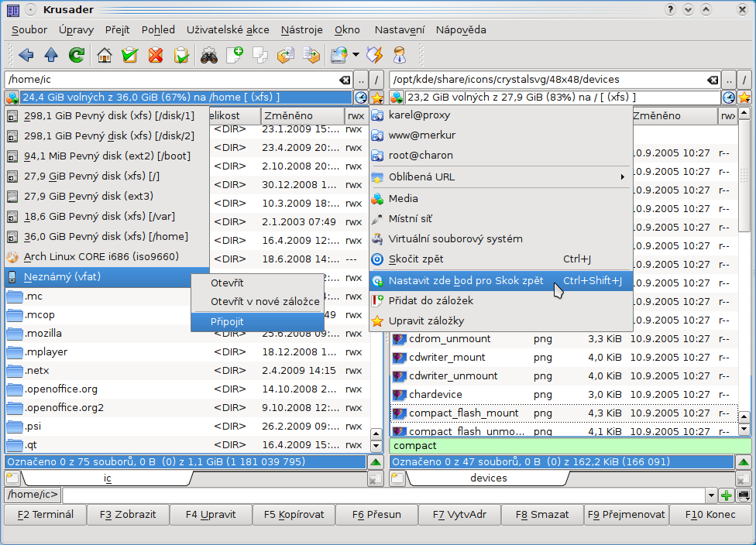Expand Oblíbená URL submenu
Image resolution: width=756 pixels, height=545 pixels.
click(x=501, y=177)
